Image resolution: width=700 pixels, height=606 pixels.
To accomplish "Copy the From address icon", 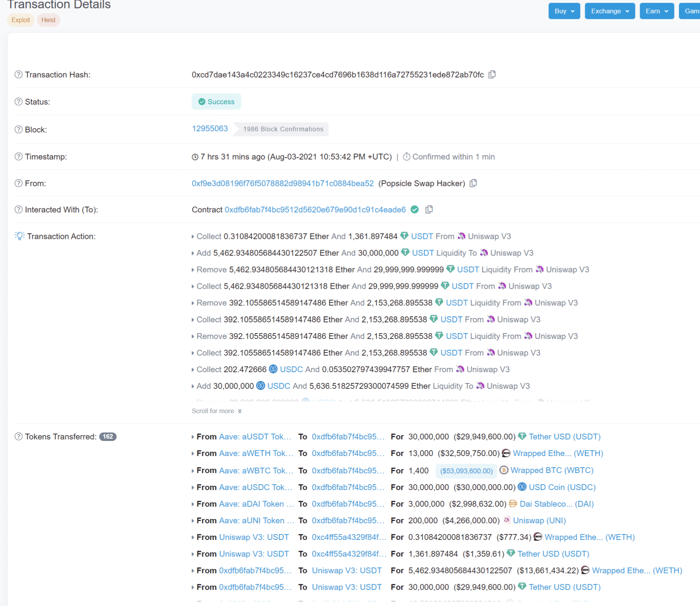I will click(473, 183).
